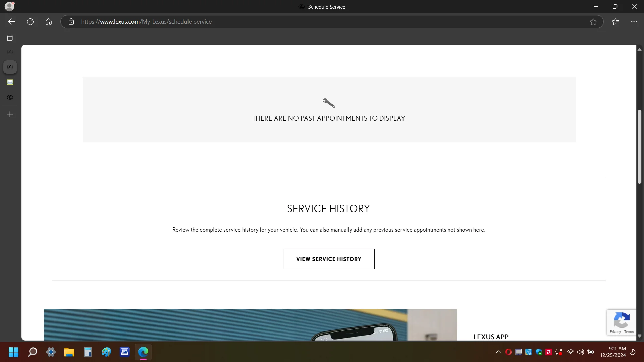This screenshot has height=362, width=644.
Task: Open the Favorites list
Action: click(615, 22)
